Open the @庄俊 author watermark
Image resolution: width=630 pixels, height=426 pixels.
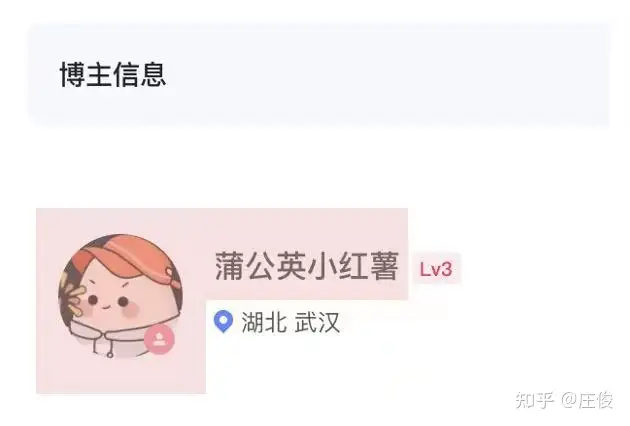(x=587, y=400)
